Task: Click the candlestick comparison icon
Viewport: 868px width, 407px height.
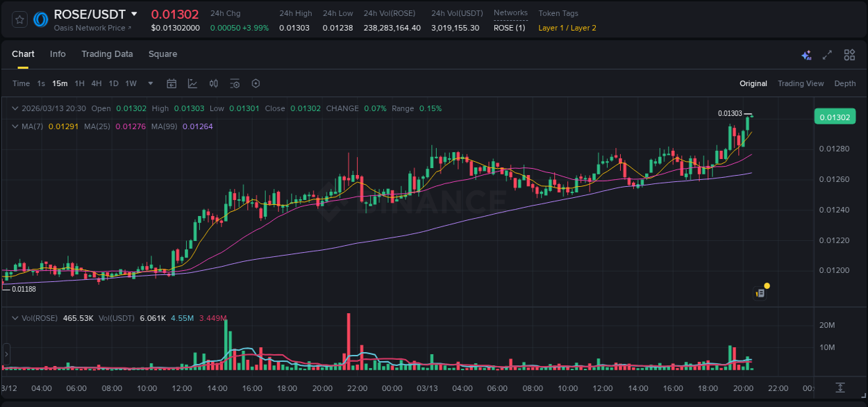Action: [213, 83]
